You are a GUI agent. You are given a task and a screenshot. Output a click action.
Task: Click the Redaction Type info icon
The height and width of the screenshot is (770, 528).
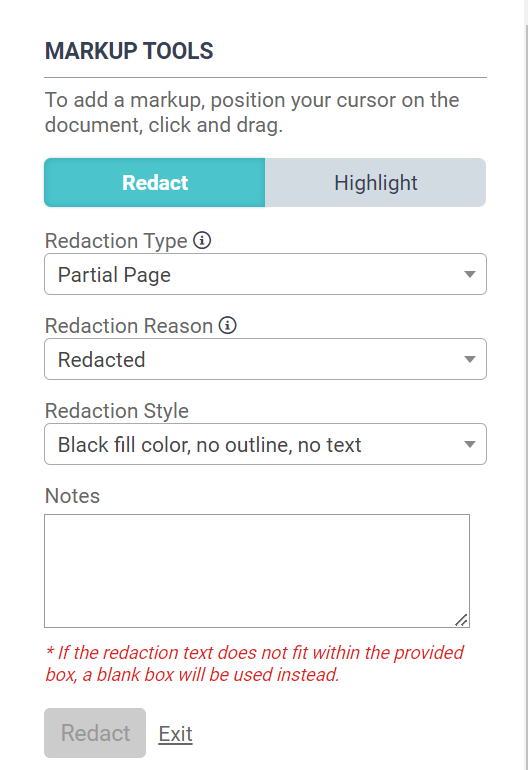202,240
